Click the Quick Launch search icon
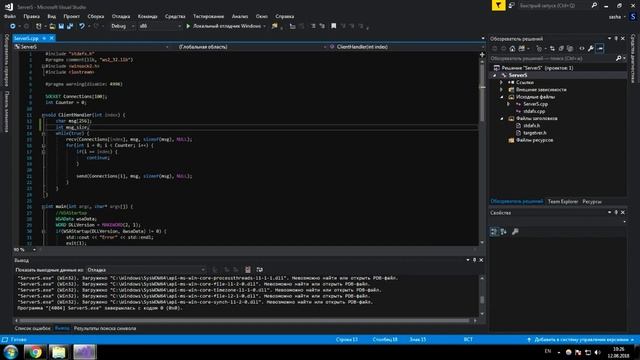This screenshot has height=360, width=640. click(594, 5)
